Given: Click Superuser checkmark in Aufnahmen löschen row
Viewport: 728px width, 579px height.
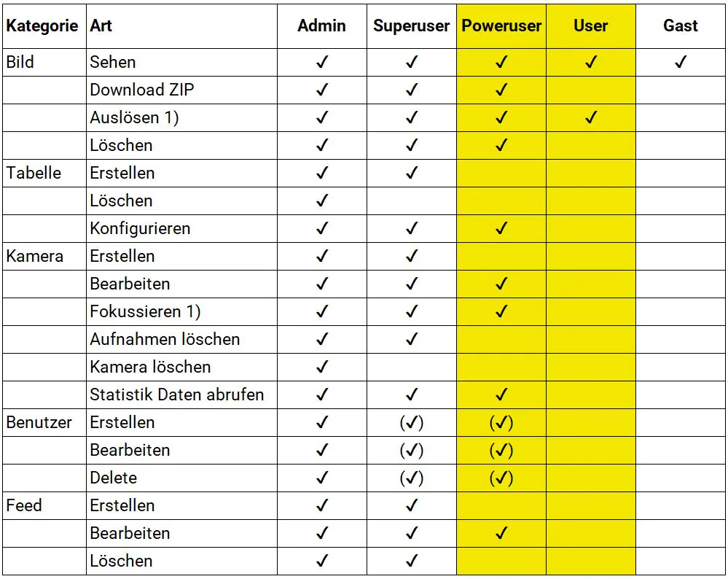Looking at the screenshot, I should [x=411, y=340].
